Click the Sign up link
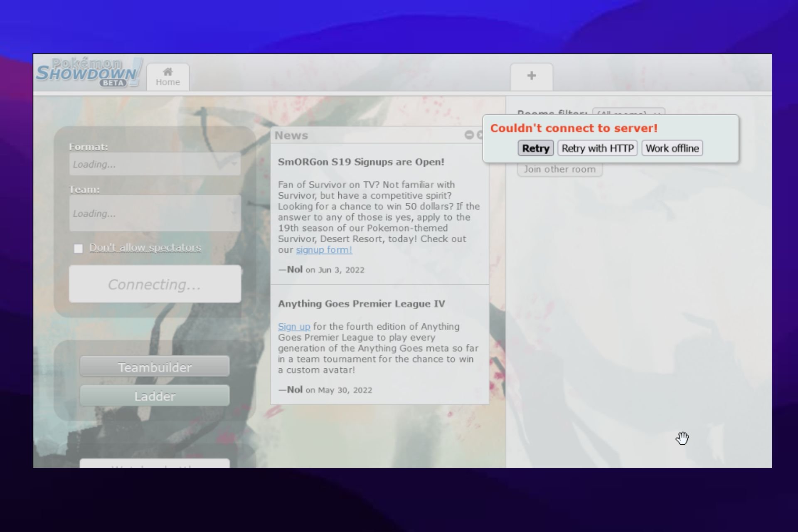Viewport: 798px width, 532px height. pos(294,327)
